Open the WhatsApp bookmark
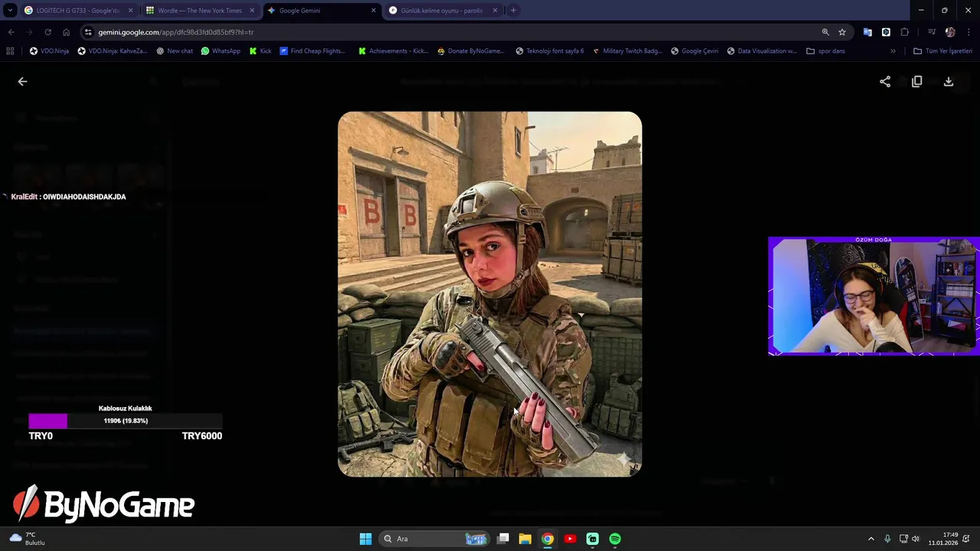 pyautogui.click(x=220, y=51)
